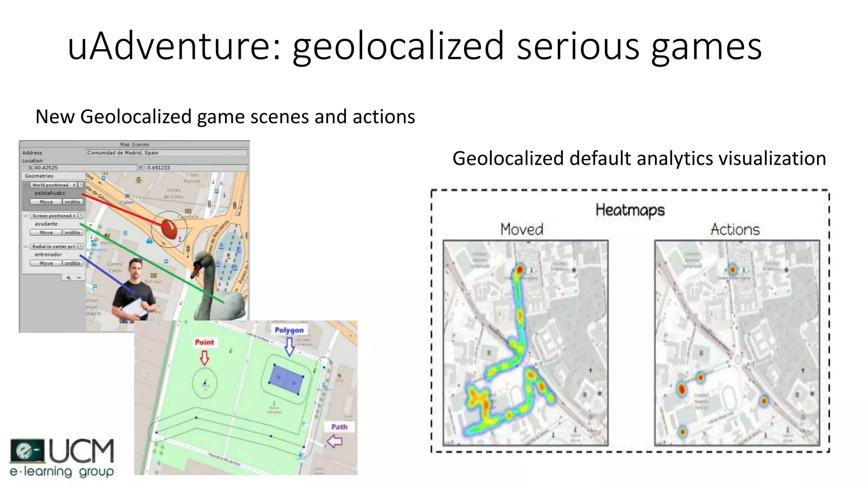Click the Move button for ayudante
This screenshot has width=868, height=488.
(46, 233)
